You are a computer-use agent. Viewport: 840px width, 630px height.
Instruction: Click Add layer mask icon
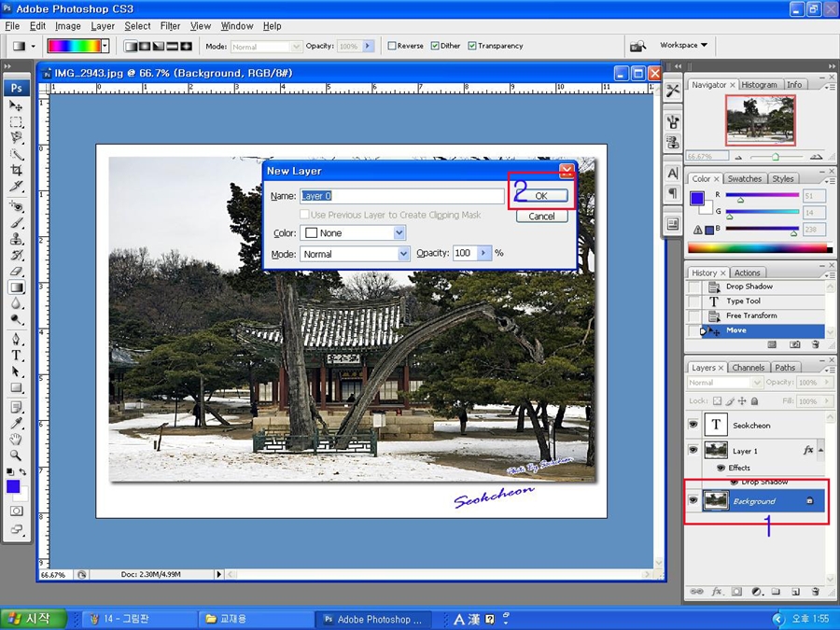click(736, 592)
